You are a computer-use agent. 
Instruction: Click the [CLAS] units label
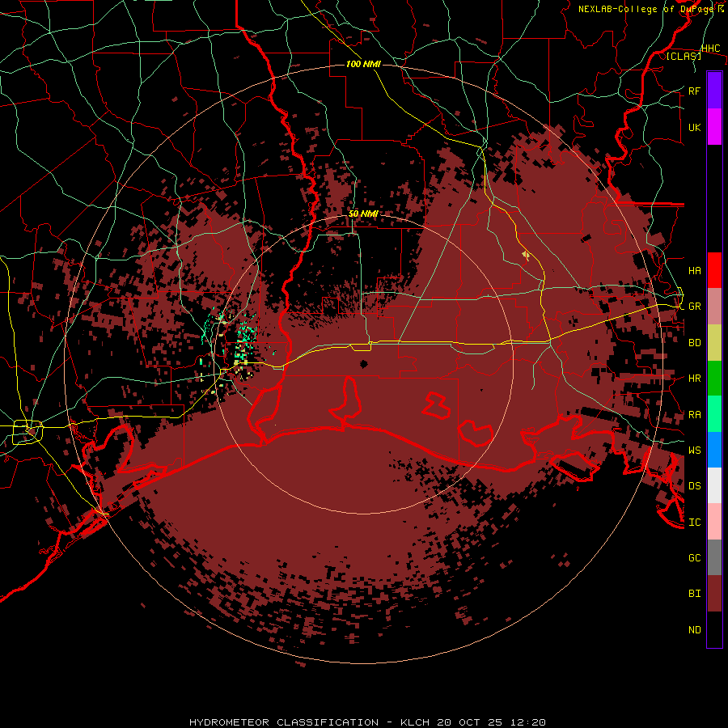coord(684,56)
